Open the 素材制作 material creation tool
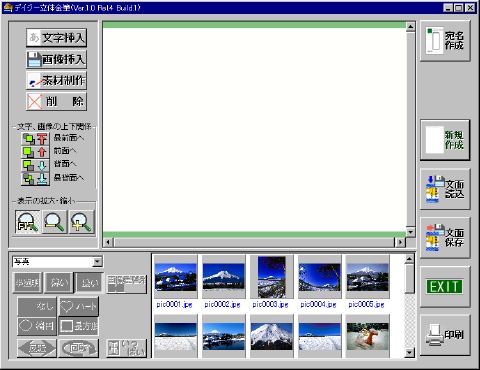Image resolution: width=480 pixels, height=370 pixels. [x=56, y=80]
